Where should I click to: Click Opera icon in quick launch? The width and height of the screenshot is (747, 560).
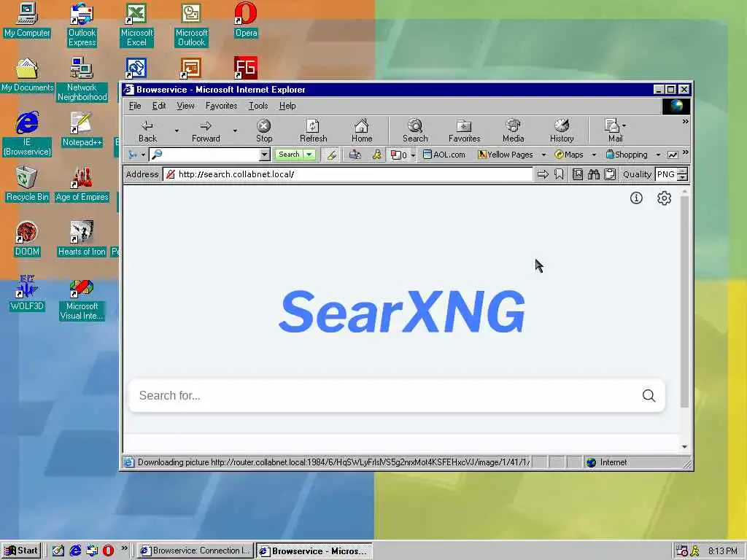[108, 551]
